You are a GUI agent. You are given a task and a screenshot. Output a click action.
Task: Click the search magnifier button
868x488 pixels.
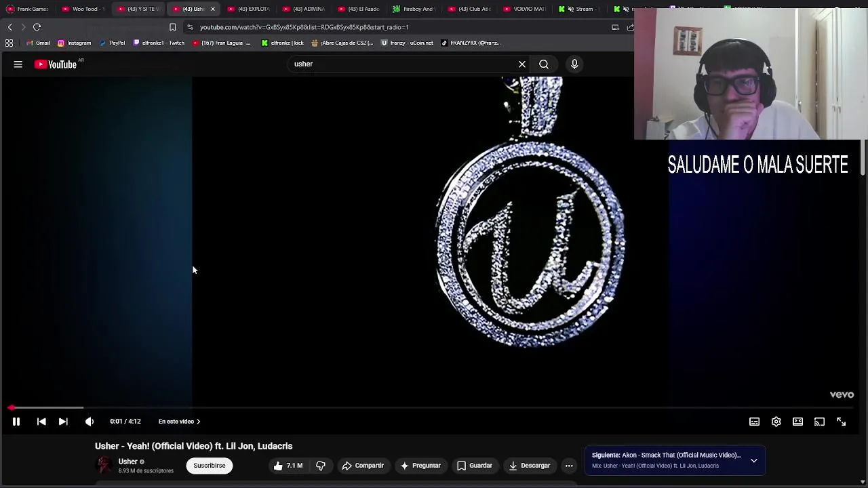544,64
